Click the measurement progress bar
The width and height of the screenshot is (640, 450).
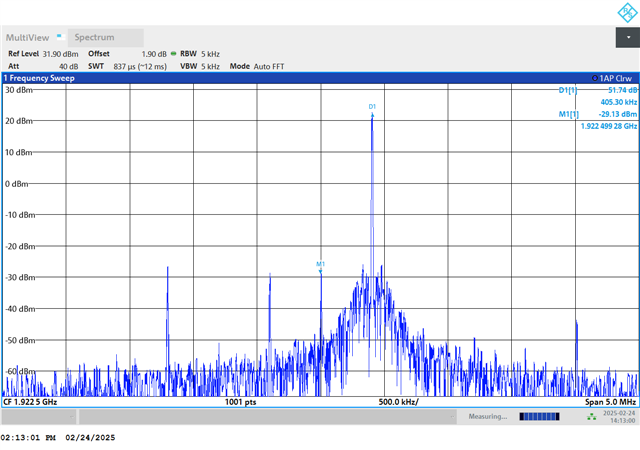pos(539,417)
